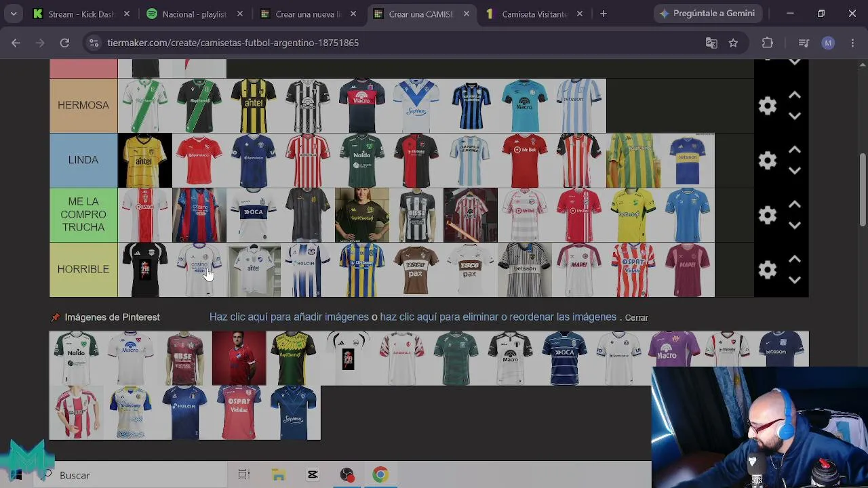Select white jersey with green sash in HERMOSA
Image resolution: width=868 pixels, height=488 pixels.
[x=145, y=106]
